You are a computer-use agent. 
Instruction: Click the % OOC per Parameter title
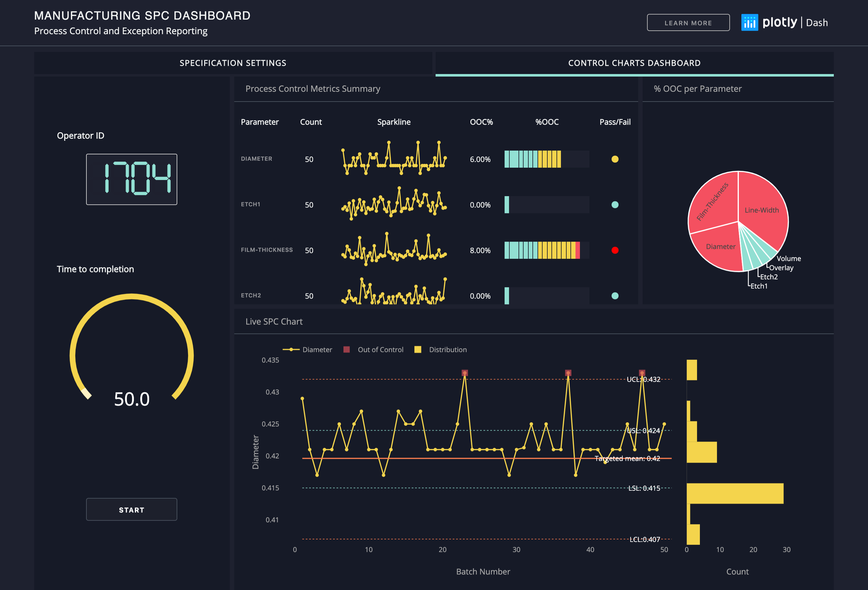click(697, 89)
